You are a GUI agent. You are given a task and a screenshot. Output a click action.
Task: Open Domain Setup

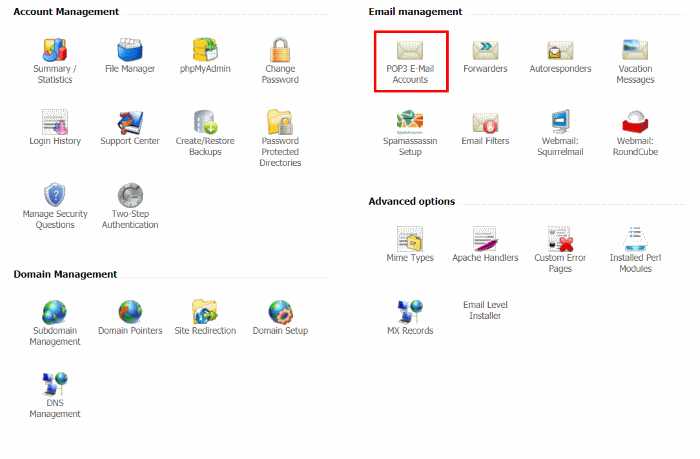coord(280,312)
